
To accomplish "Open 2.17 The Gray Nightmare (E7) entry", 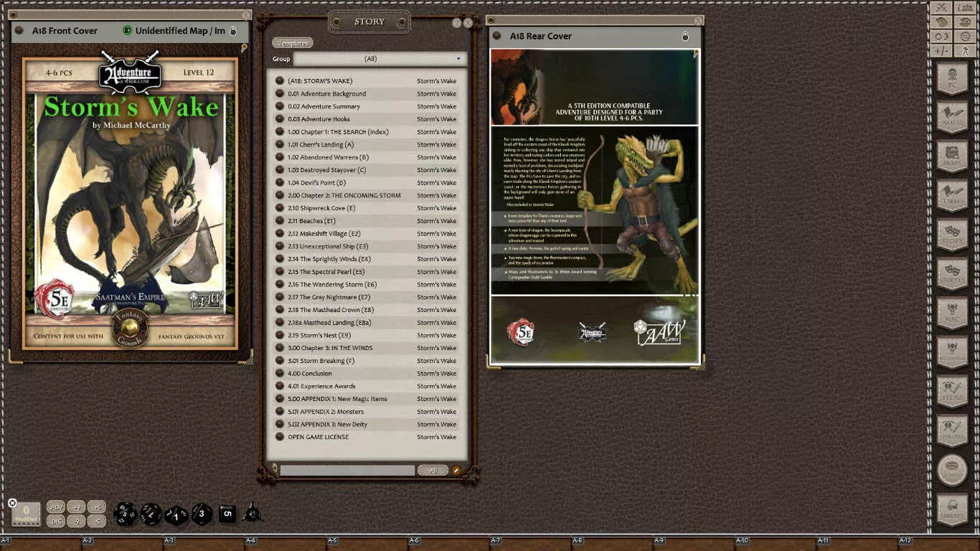I will click(367, 297).
